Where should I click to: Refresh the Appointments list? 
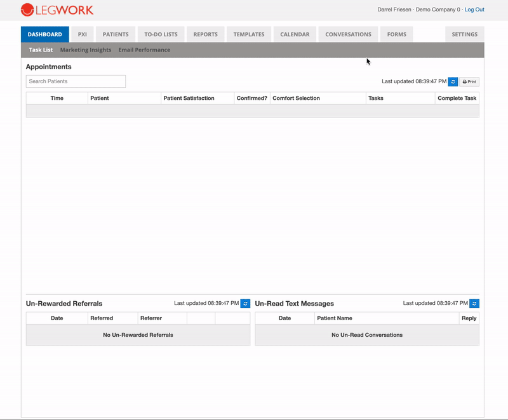pos(453,82)
